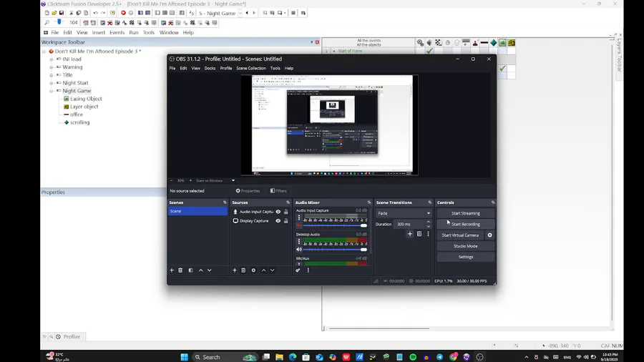This screenshot has height=362, width=644.
Task: Open advanced audio properties gears icon
Action: click(298, 270)
